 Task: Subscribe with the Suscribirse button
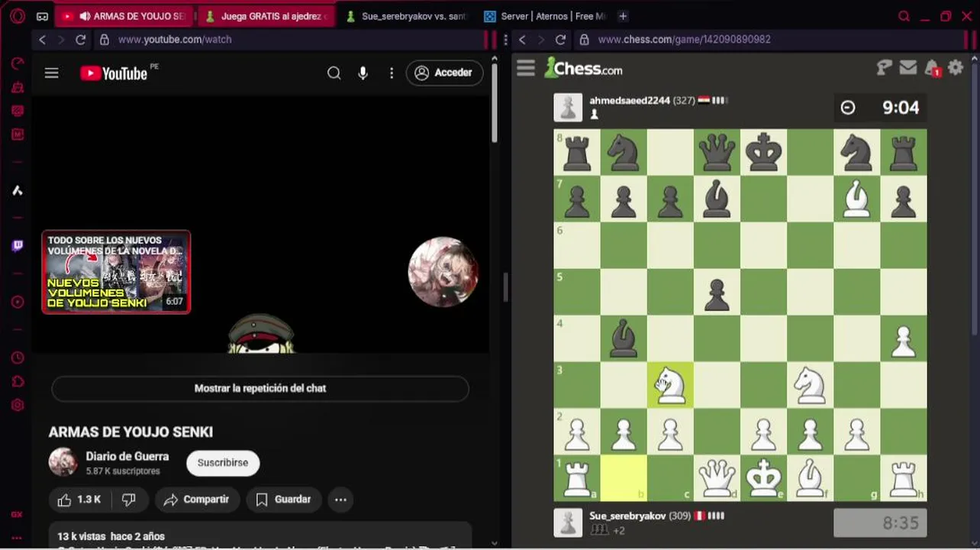[x=223, y=463]
